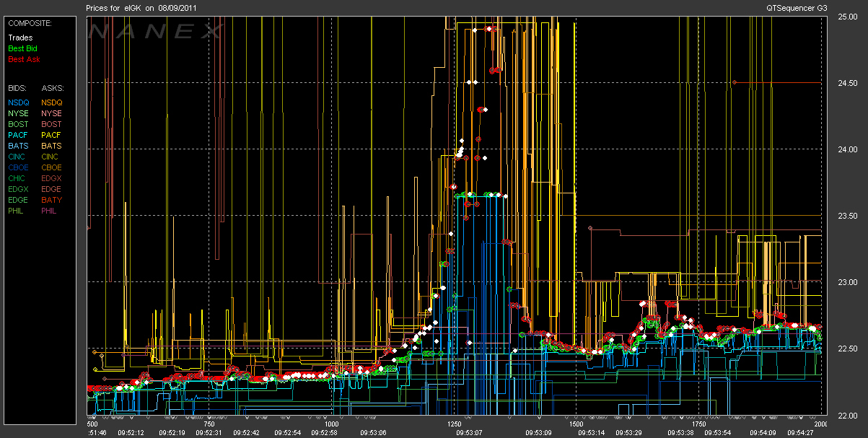Click BOST in the BIDS column

(x=19, y=124)
